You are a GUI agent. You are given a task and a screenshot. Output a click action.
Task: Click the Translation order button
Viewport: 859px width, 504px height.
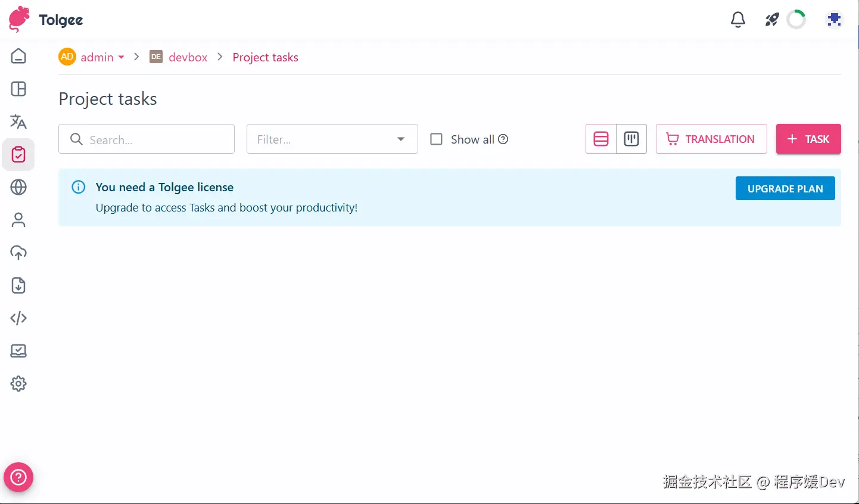point(711,139)
